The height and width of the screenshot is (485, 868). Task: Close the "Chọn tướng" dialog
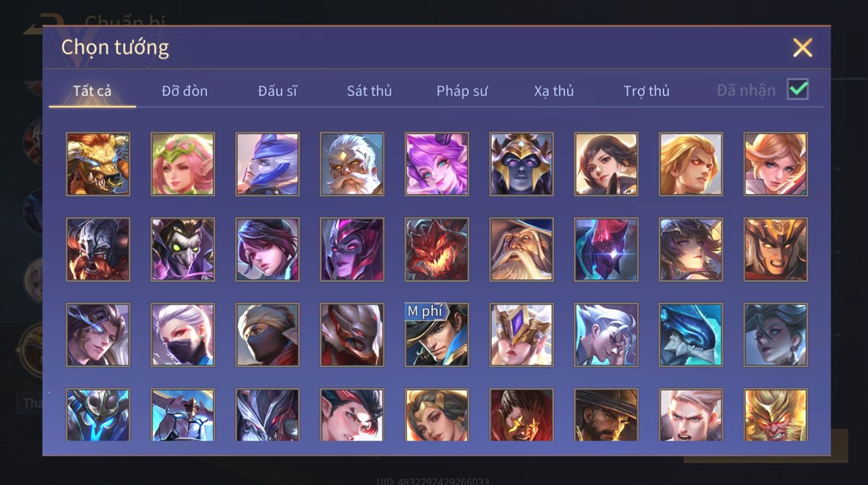(802, 48)
